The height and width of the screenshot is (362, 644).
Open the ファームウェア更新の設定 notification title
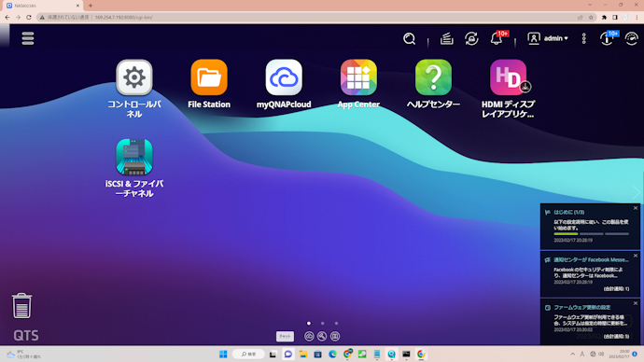pyautogui.click(x=582, y=307)
